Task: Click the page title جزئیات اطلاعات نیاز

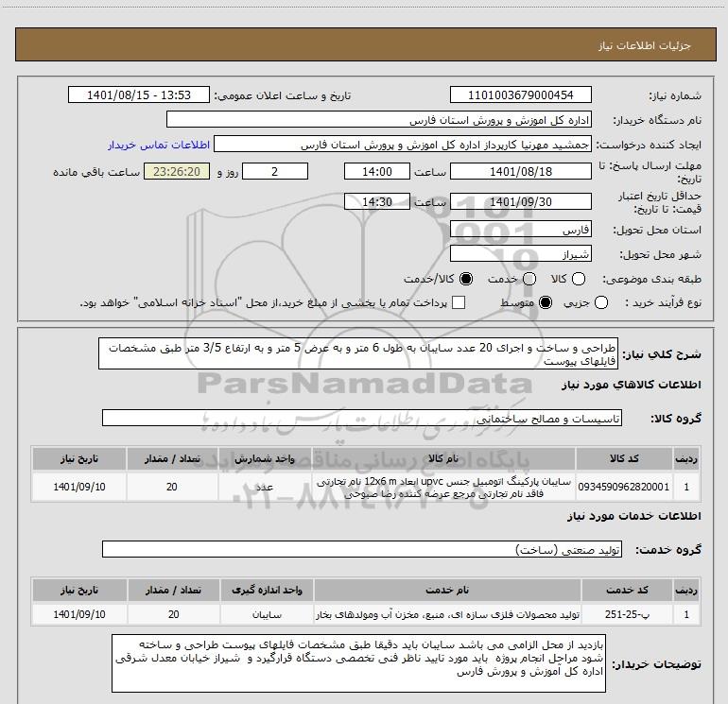Action: pyautogui.click(x=645, y=45)
